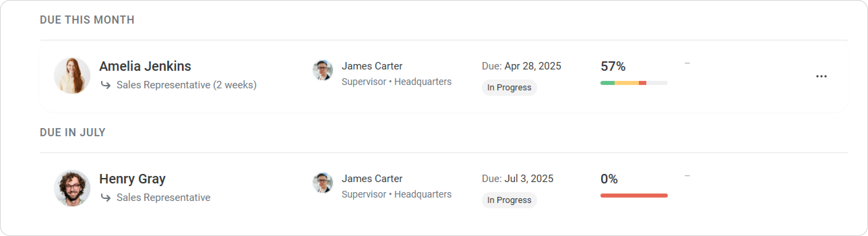Image resolution: width=868 pixels, height=236 pixels.
Task: Select the Due In July section header
Action: tap(72, 132)
